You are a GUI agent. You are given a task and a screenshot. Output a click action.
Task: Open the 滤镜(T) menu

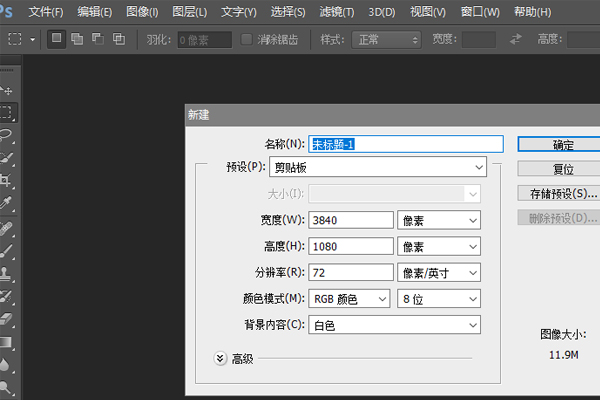[x=337, y=12]
